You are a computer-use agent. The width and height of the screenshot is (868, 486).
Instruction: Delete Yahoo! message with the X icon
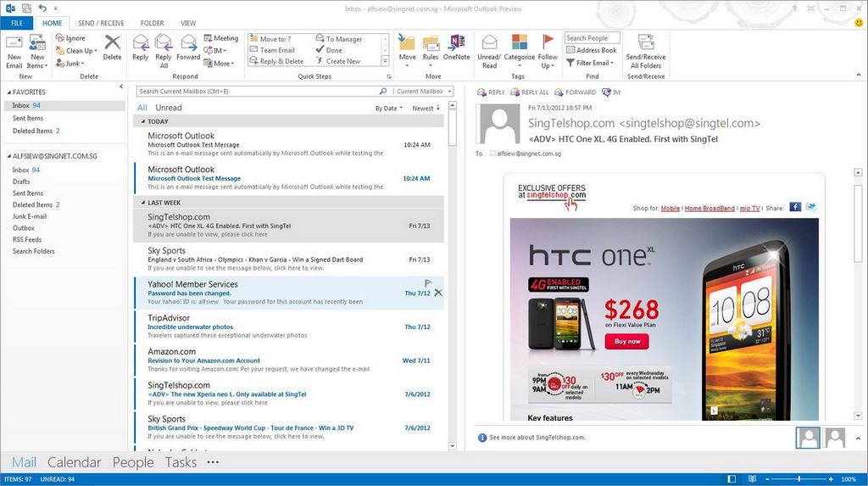[x=438, y=293]
